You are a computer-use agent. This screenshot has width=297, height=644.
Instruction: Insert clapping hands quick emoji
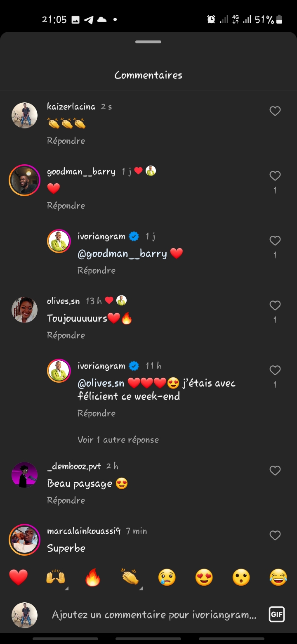130,577
